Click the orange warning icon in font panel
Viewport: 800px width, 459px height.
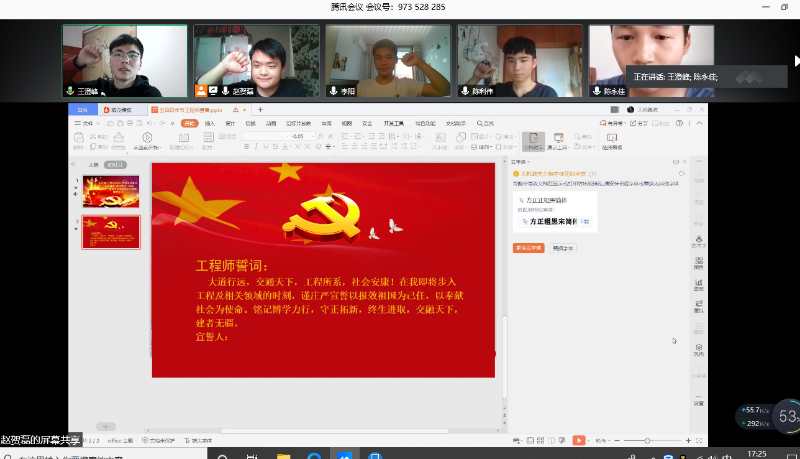coord(517,173)
